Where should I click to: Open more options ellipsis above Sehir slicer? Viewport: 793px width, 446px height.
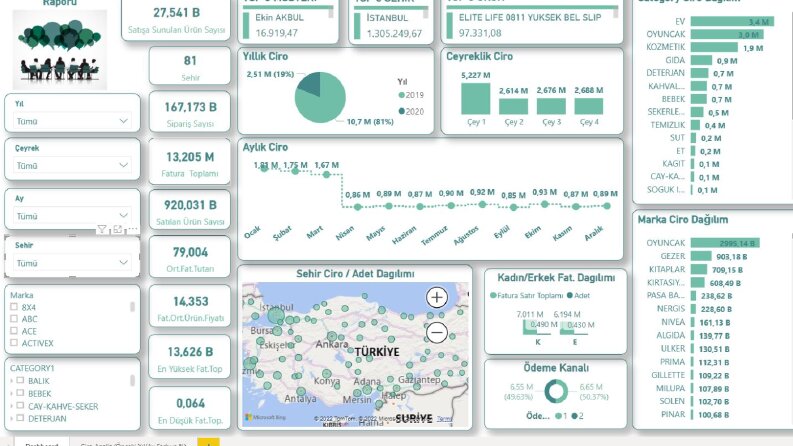[x=133, y=230]
